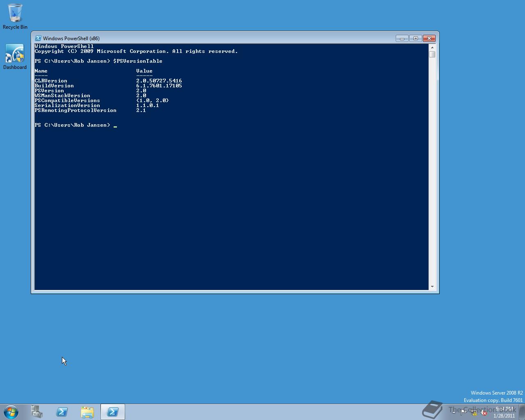
Task: Click the CLRVersion row name
Action: point(51,81)
